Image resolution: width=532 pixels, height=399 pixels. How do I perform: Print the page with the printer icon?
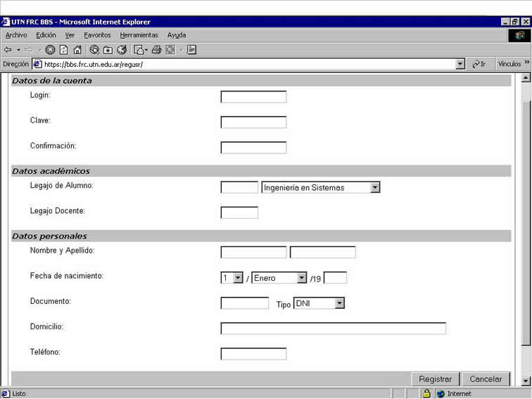pos(156,50)
